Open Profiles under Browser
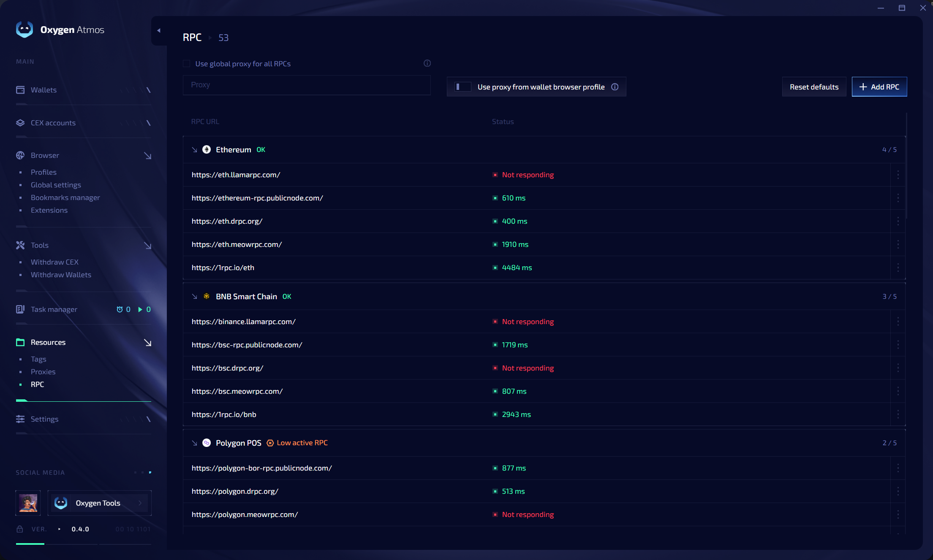 pos(44,172)
